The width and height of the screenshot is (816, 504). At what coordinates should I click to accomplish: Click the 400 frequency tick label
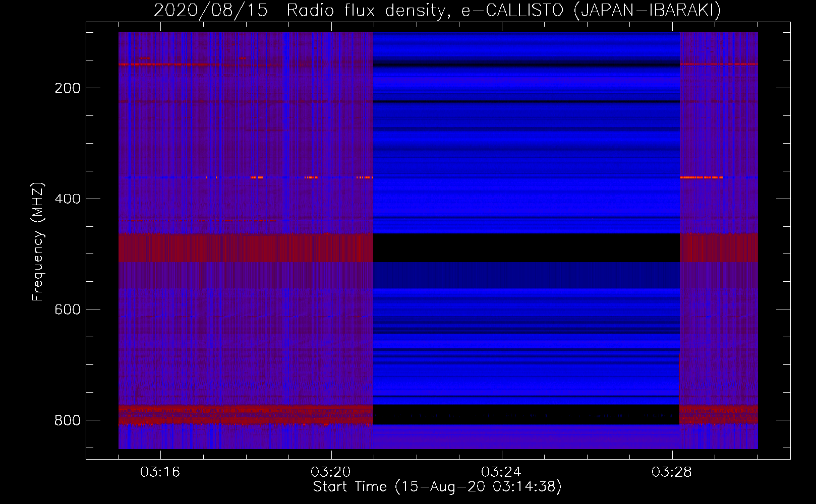[x=68, y=199]
